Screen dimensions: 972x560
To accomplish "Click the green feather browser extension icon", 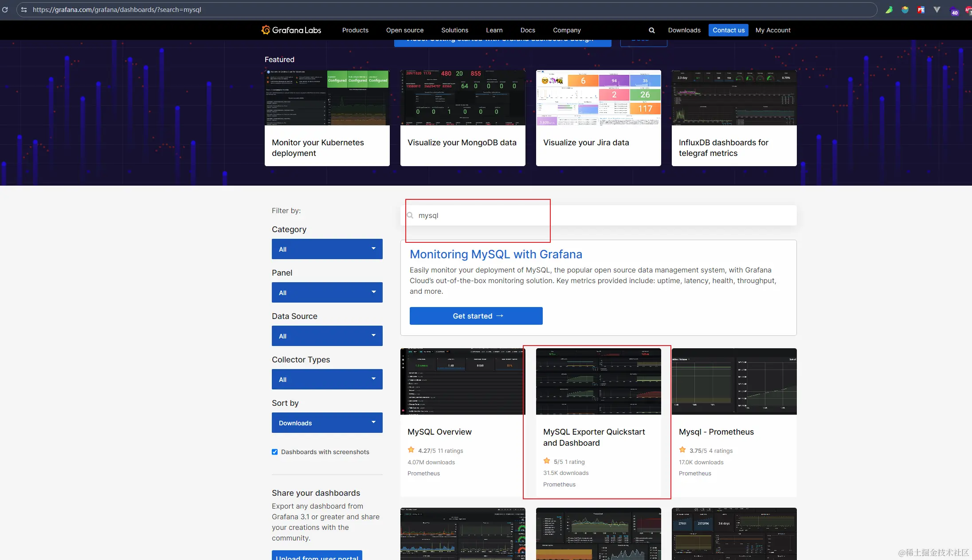I will tap(889, 10).
